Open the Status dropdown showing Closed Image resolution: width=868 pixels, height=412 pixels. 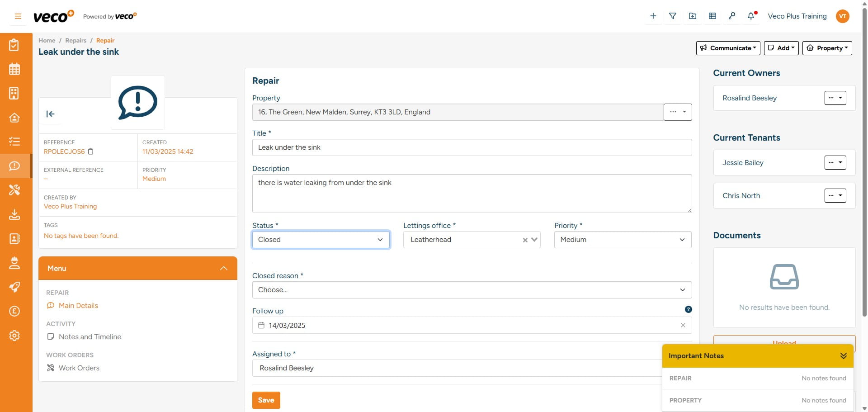[x=321, y=240]
